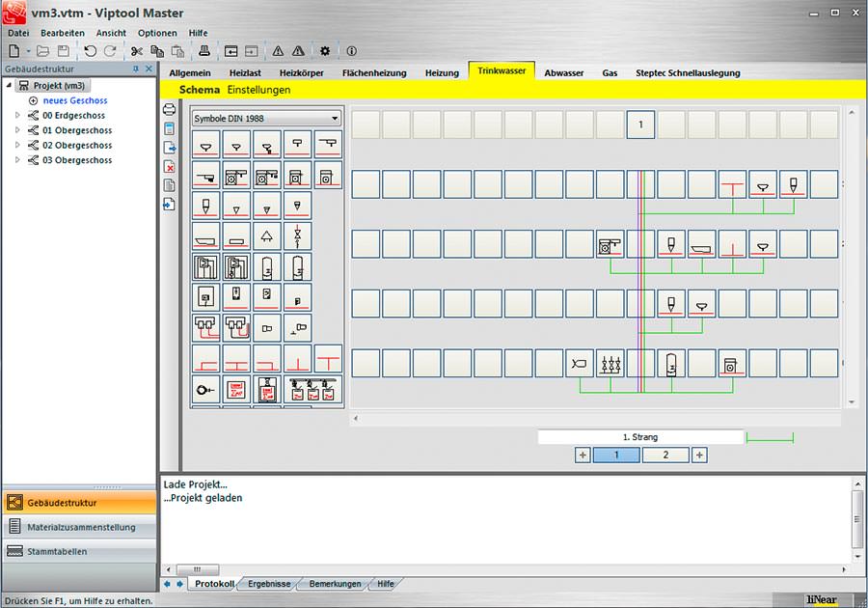Image resolution: width=868 pixels, height=608 pixels.
Task: Open settings with the gear icon
Action: click(x=325, y=51)
